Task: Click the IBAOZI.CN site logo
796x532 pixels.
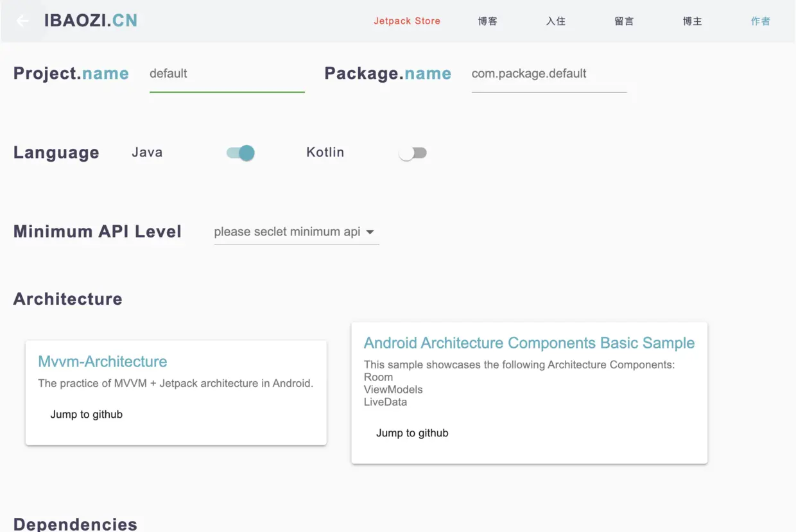Action: [x=91, y=21]
